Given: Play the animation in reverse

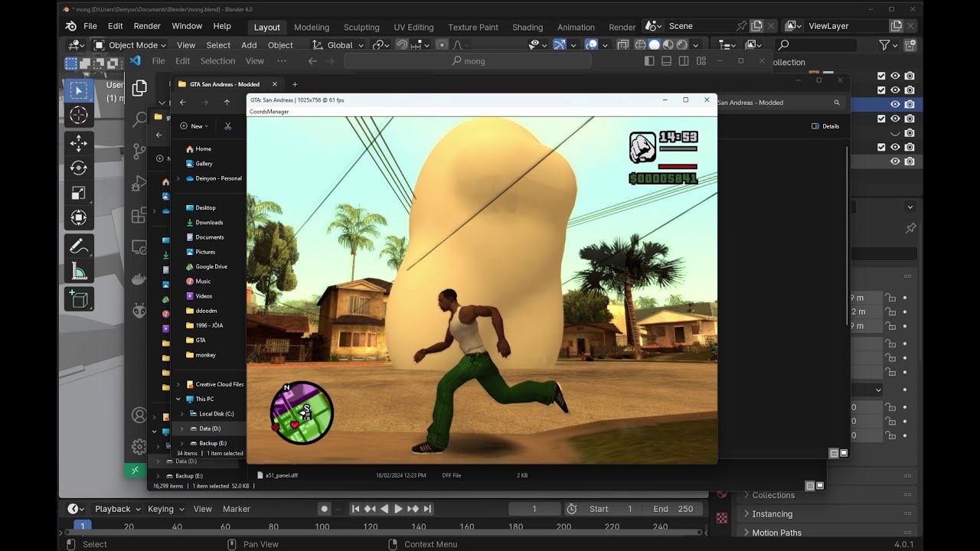Looking at the screenshot, I should click(384, 509).
